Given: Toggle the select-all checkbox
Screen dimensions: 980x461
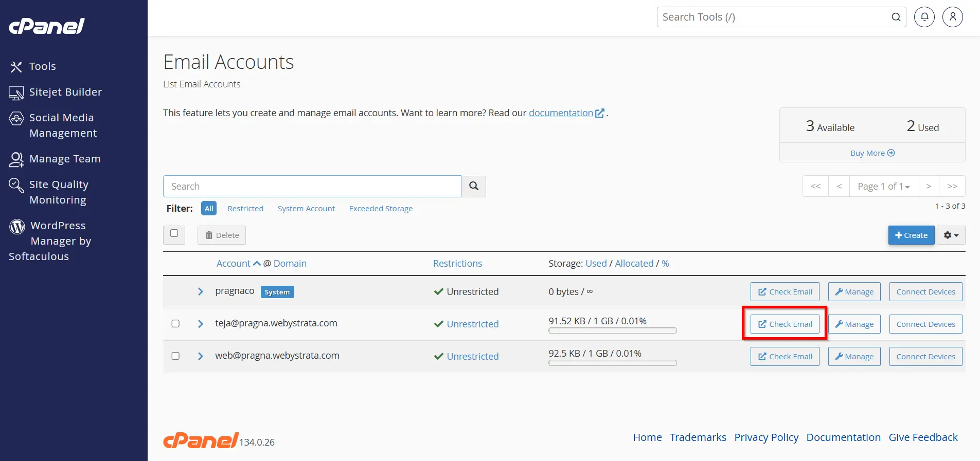Looking at the screenshot, I should (x=174, y=233).
